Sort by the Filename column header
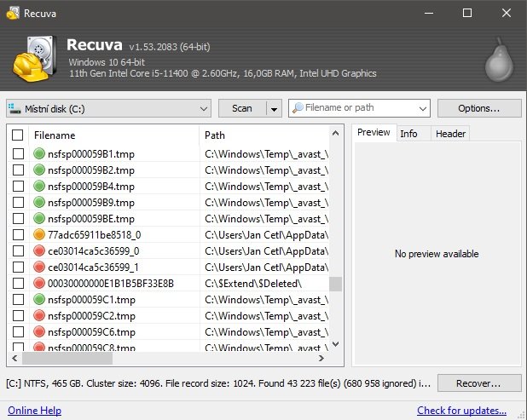 tap(114, 135)
